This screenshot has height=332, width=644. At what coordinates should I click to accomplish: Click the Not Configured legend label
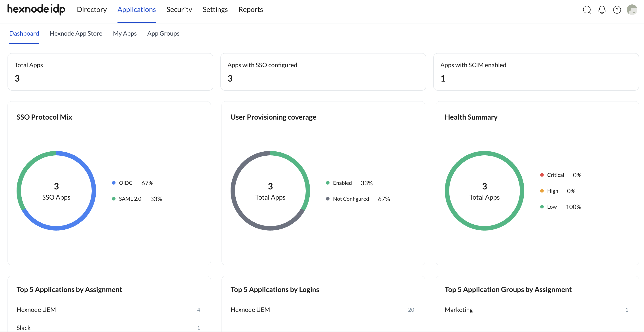(x=351, y=199)
